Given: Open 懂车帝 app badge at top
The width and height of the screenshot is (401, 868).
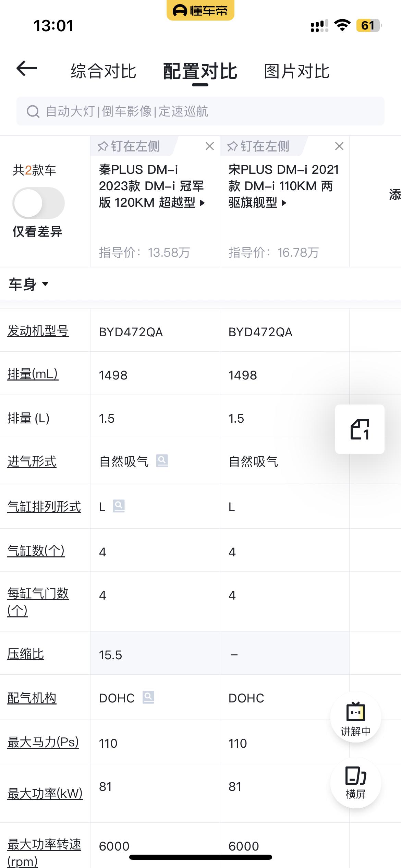Looking at the screenshot, I should coord(200,10).
